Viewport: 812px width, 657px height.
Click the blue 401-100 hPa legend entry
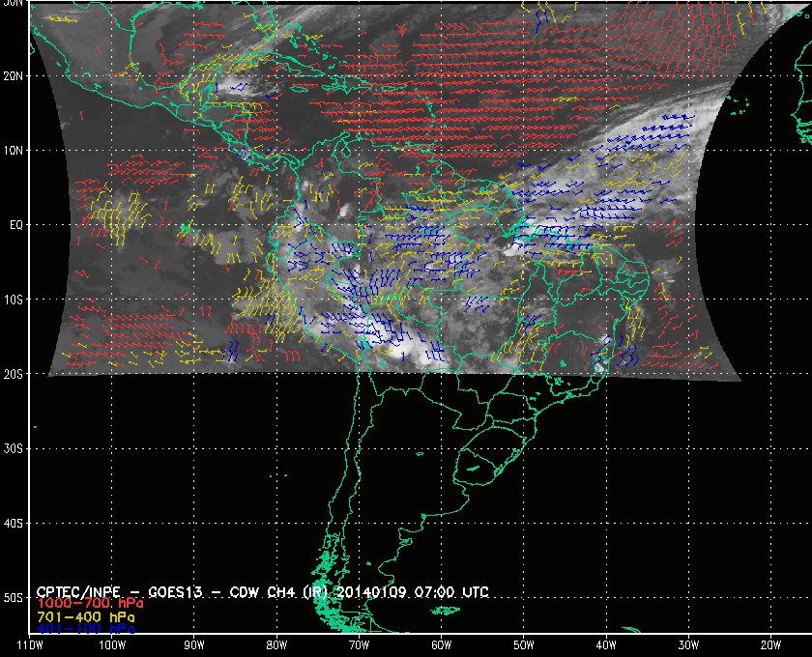click(x=85, y=629)
